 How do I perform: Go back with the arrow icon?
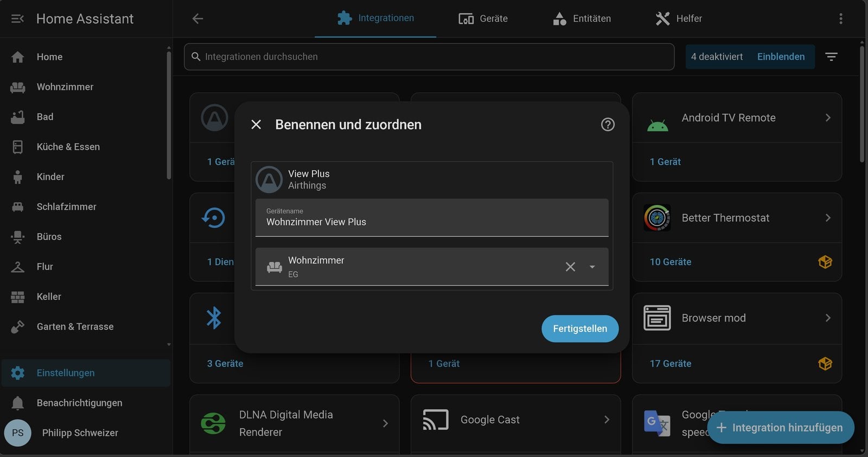click(x=197, y=19)
